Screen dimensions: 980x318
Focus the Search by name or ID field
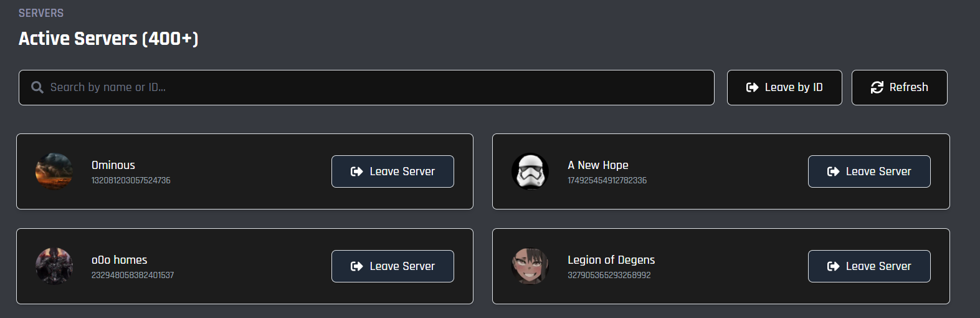366,87
